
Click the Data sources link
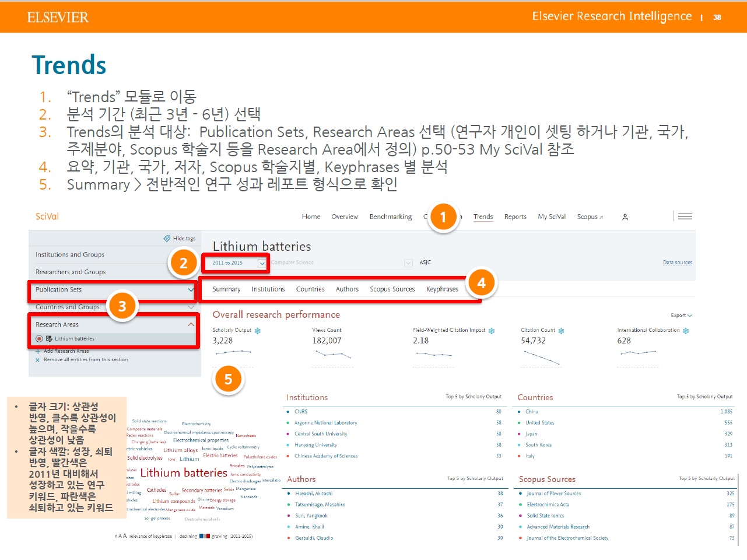(678, 263)
